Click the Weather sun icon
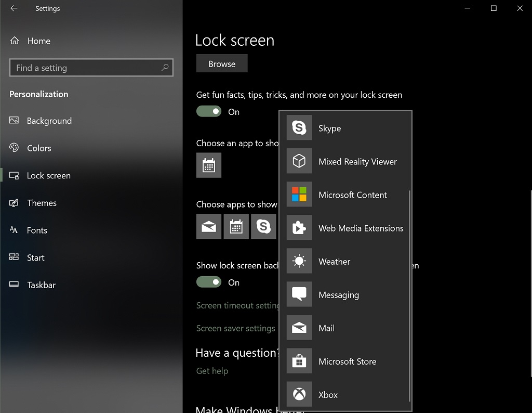Screen dimensions: 532x413 pyautogui.click(x=299, y=261)
